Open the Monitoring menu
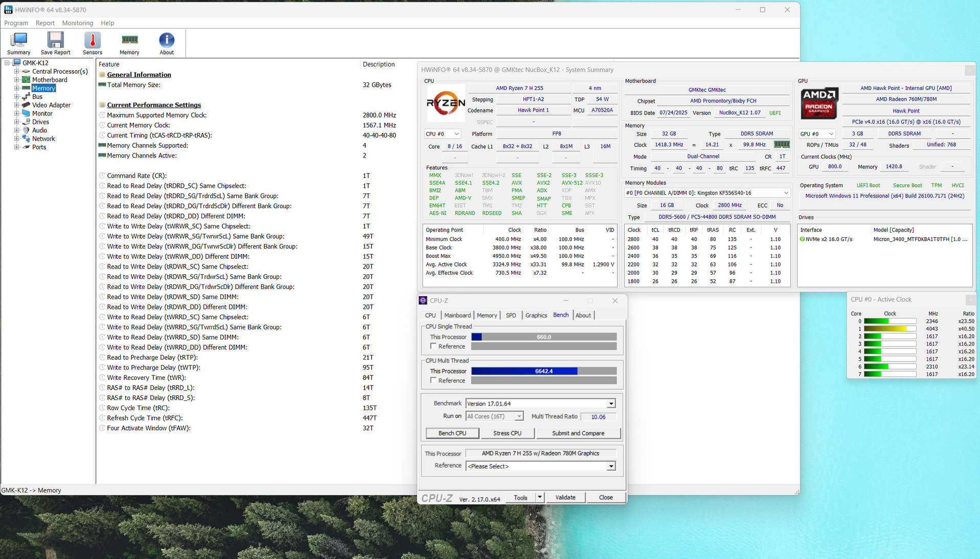Screen dimensions: 980x559 coord(78,23)
